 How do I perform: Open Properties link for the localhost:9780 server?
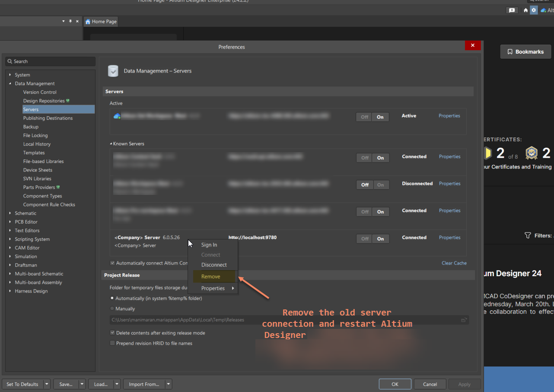click(450, 238)
